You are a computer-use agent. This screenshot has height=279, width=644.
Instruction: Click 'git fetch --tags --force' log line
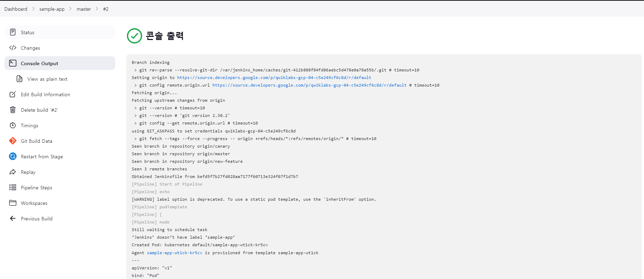[x=255, y=139]
